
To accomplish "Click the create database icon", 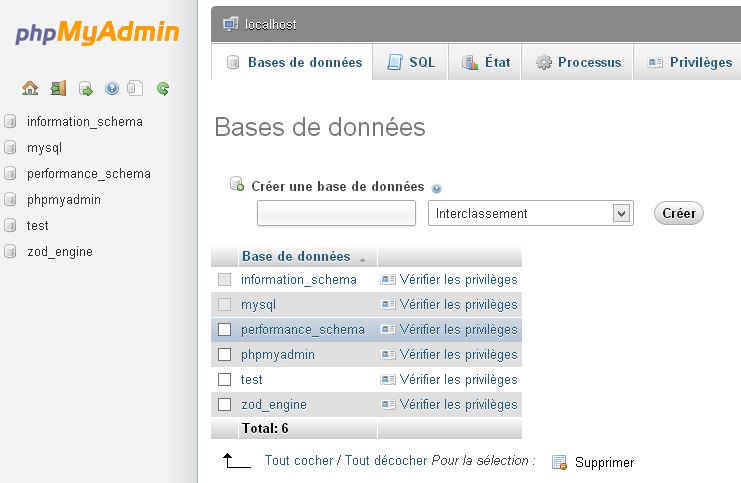I will click(x=237, y=184).
